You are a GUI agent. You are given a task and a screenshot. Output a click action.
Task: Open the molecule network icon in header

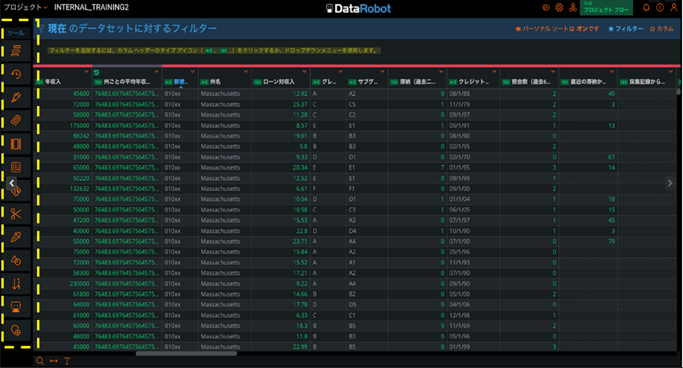573,7
